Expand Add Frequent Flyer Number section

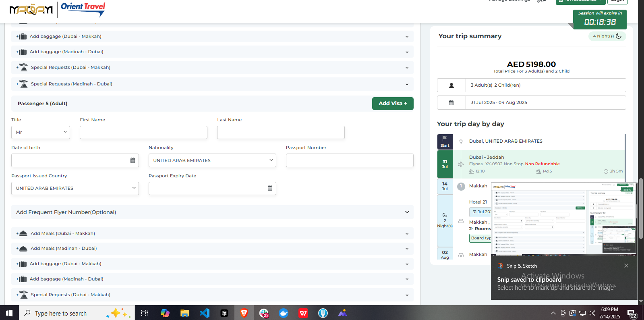click(x=212, y=212)
